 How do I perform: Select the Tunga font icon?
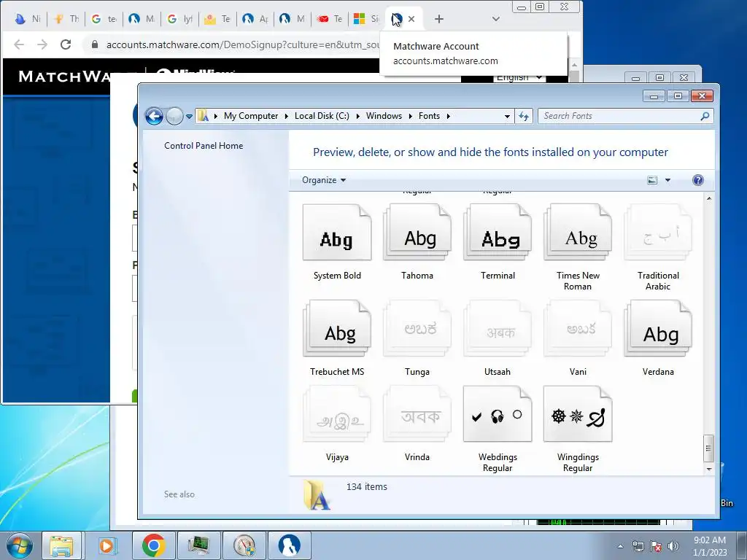click(x=417, y=328)
